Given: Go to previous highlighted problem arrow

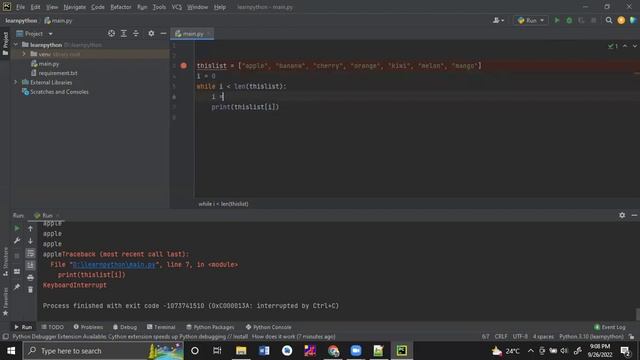Looking at the screenshot, I should tap(625, 46).
